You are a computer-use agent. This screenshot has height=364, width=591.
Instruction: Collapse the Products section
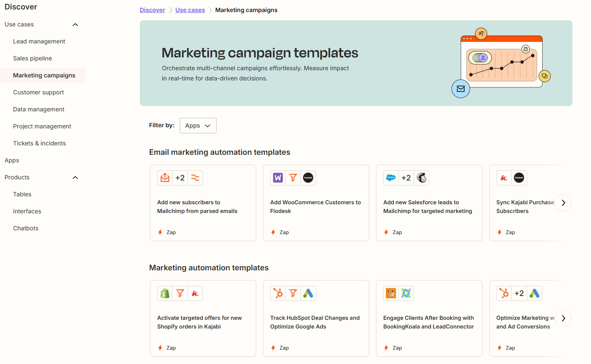[x=75, y=177]
